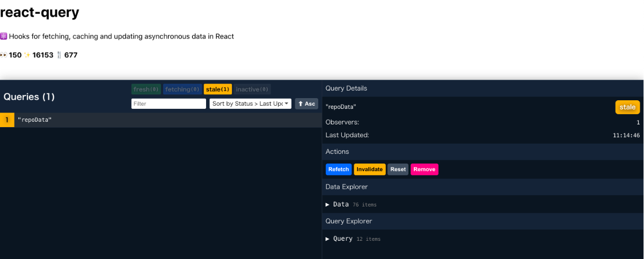Click the Query Explorer section header
This screenshot has width=644, height=259.
[483, 221]
